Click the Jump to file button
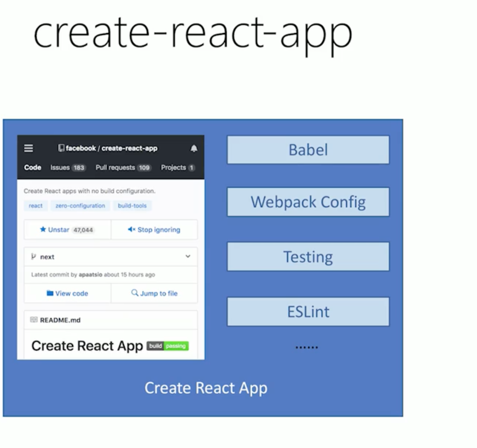Viewport: 477px width, 448px height. [x=154, y=293]
